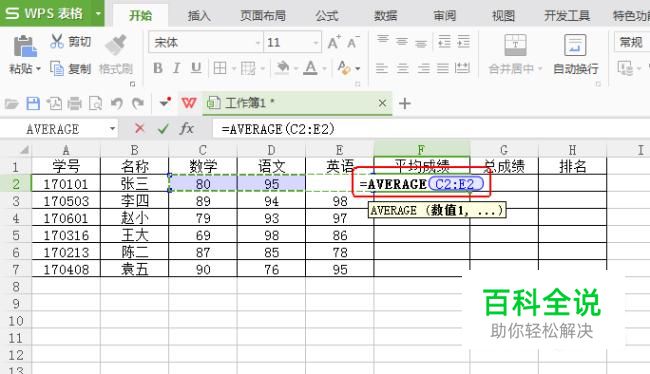Click the fill color bucket icon
Screen dimensions: 650x374
point(283,68)
